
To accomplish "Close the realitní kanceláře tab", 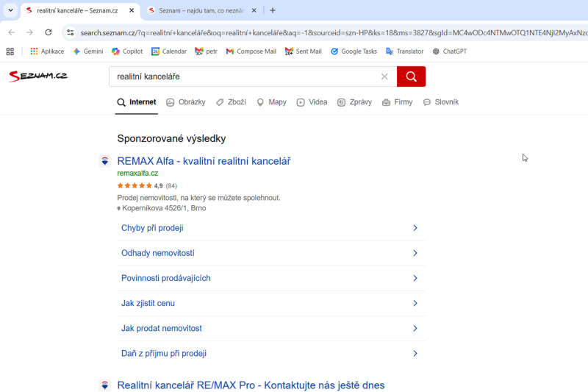I will pos(132,10).
